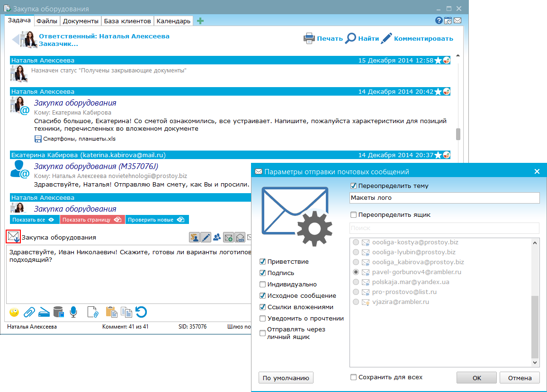The image size is (547, 392).
Task: Click the scanner icon in bottom toolbar
Action: click(x=44, y=312)
